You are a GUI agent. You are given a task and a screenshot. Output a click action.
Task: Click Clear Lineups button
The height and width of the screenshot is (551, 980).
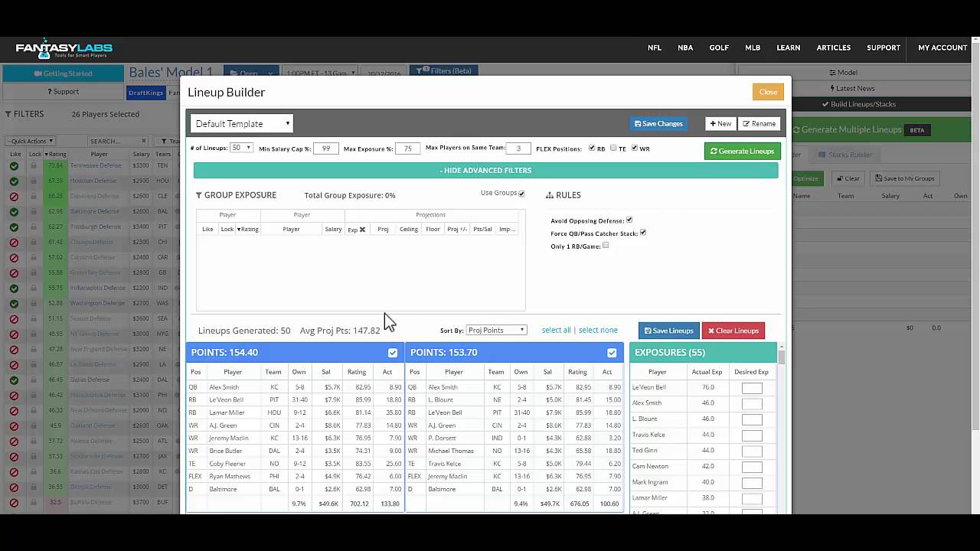tap(733, 331)
